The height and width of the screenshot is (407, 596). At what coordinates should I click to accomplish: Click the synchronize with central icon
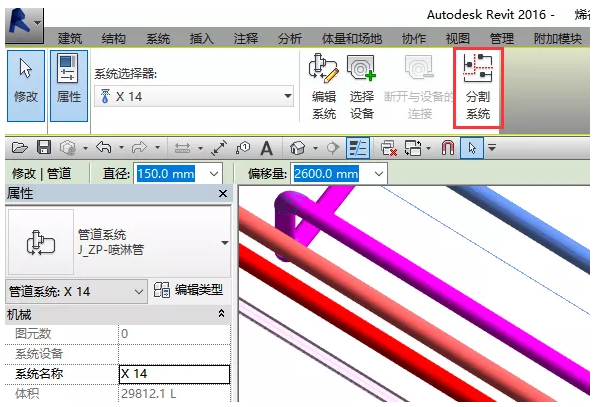click(68, 147)
